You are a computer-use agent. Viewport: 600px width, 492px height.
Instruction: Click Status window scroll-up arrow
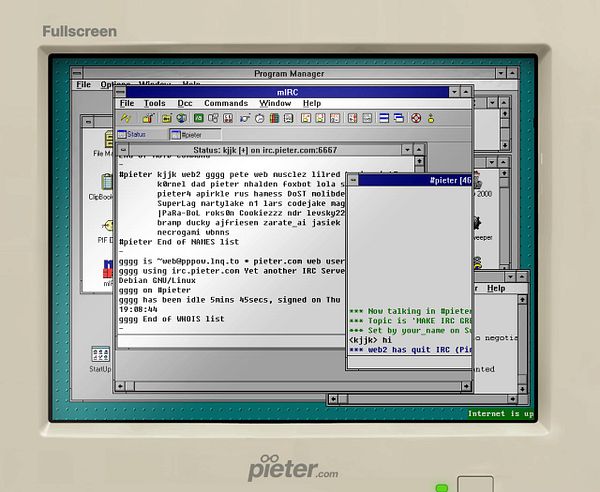[x=419, y=161]
